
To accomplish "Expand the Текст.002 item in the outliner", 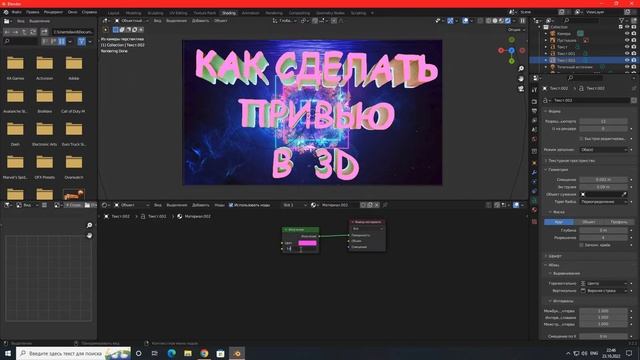I will click(x=546, y=60).
